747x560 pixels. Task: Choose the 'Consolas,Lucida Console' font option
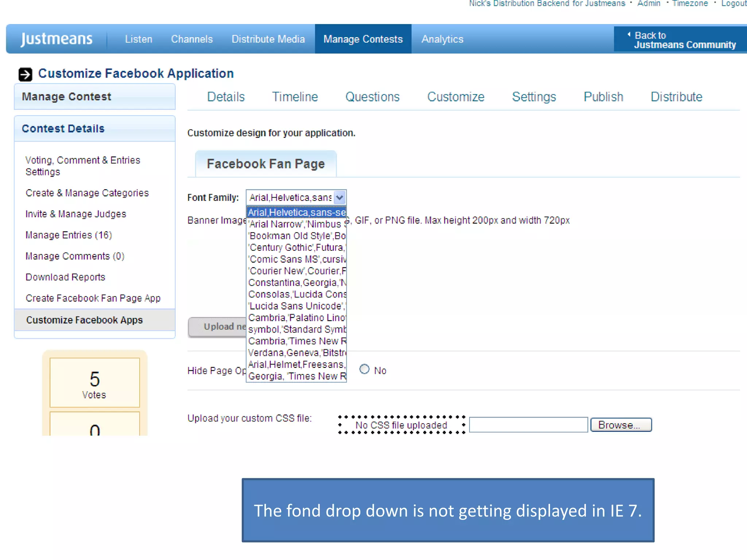[x=297, y=294]
